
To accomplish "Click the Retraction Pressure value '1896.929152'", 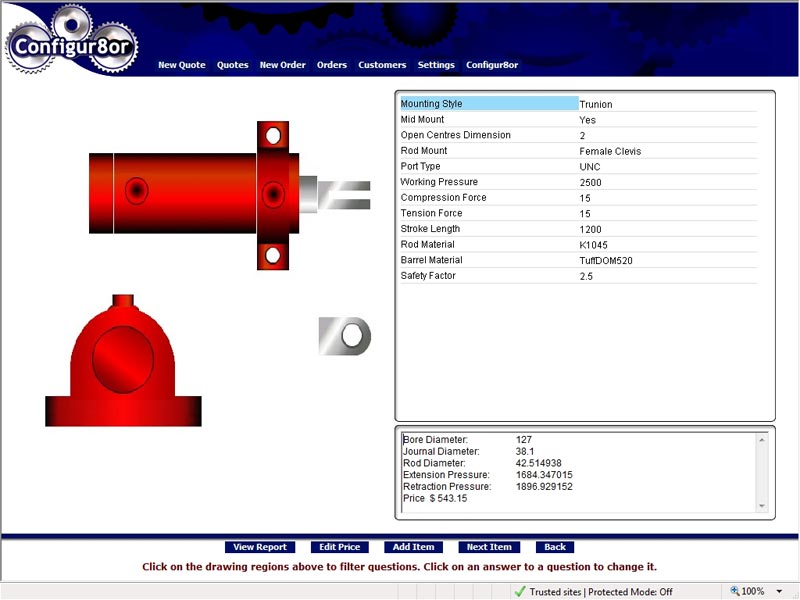I will (544, 486).
